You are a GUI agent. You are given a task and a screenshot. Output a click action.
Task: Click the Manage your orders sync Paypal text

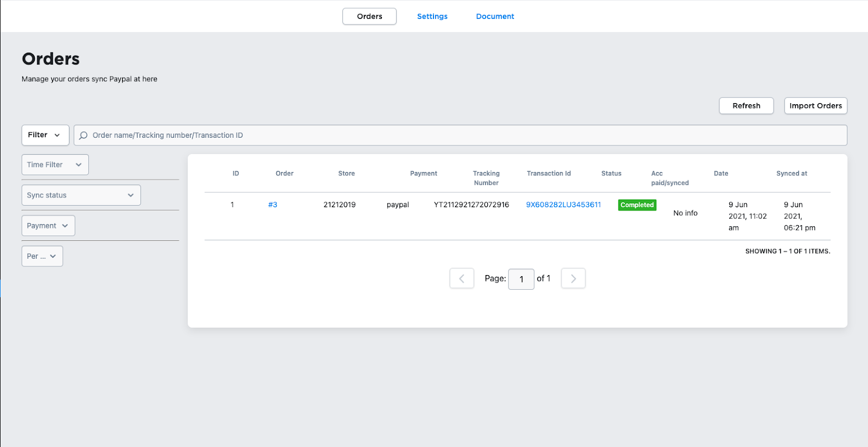(x=90, y=79)
